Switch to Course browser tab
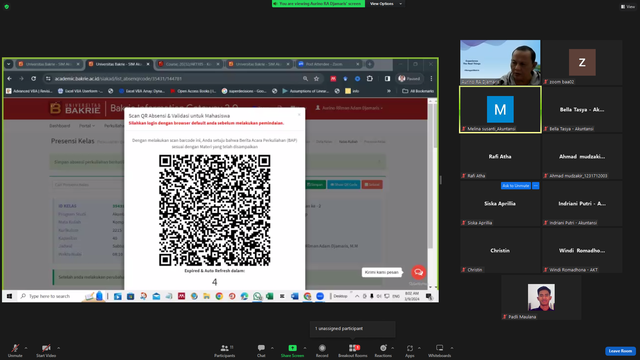 click(188, 64)
